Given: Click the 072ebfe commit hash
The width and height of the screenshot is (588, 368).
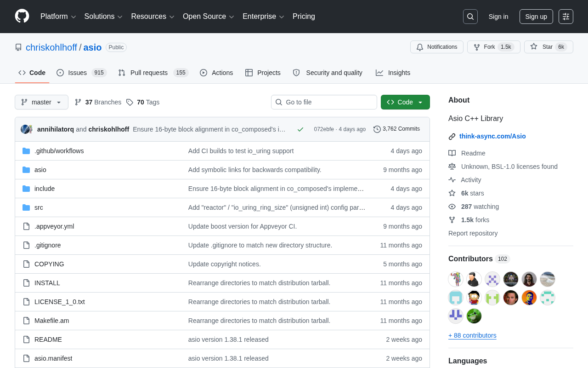Looking at the screenshot, I should [324, 129].
